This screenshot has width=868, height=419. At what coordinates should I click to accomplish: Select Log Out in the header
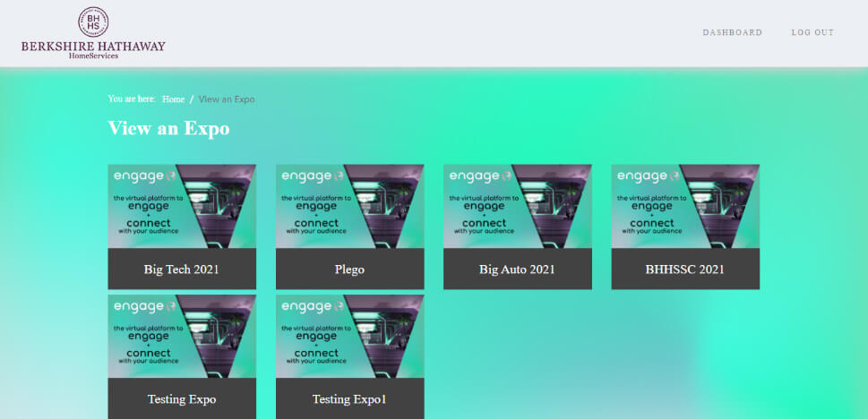pos(812,32)
